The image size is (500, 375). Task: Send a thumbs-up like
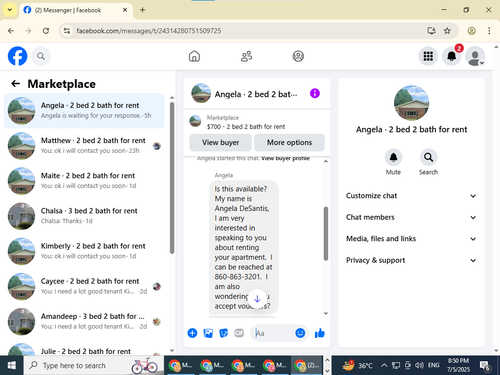[319, 333]
